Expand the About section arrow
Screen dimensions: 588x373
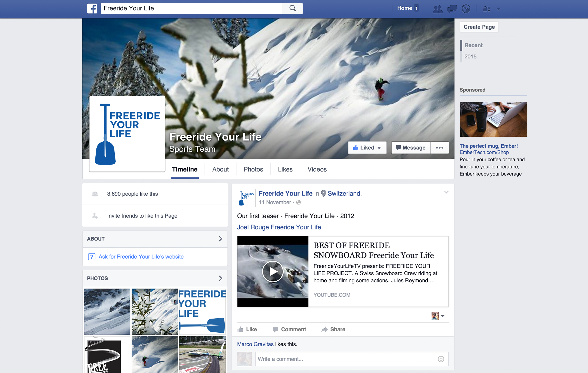[220, 239]
